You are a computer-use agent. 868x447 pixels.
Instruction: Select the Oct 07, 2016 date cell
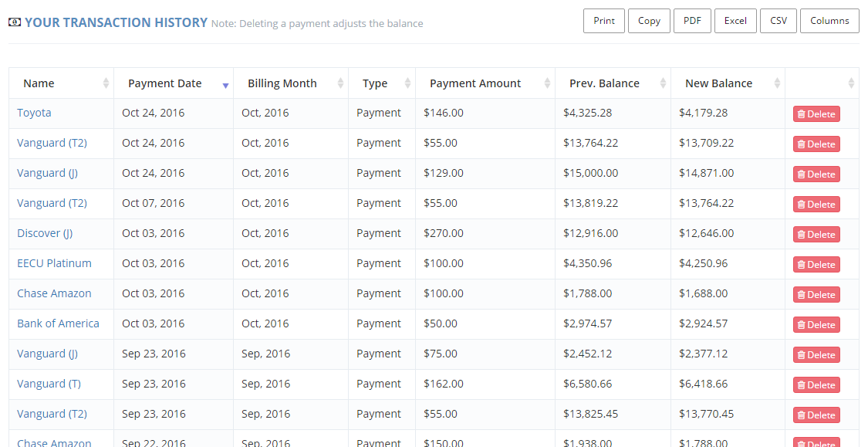pyautogui.click(x=174, y=203)
